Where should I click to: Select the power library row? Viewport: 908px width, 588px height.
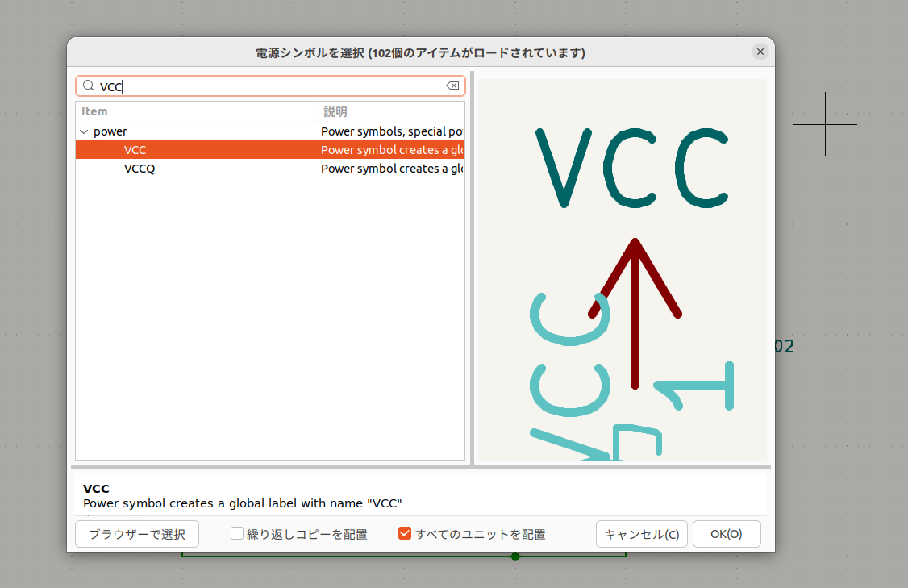click(110, 131)
